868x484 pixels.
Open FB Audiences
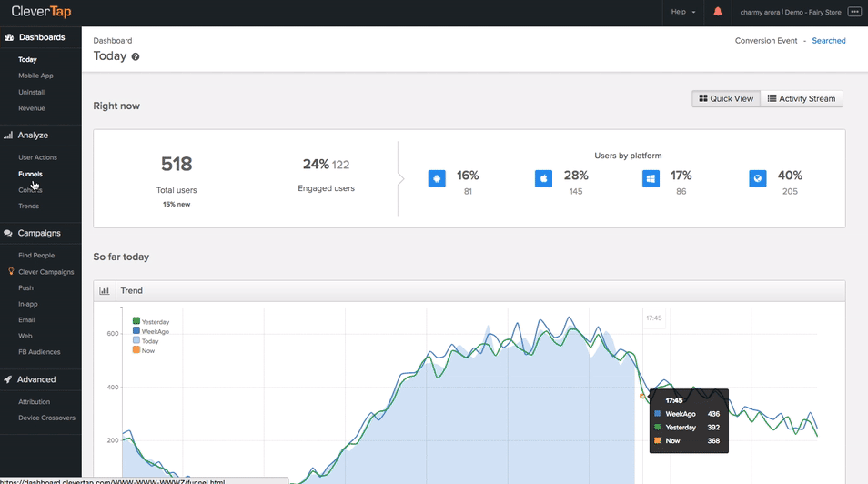39,352
